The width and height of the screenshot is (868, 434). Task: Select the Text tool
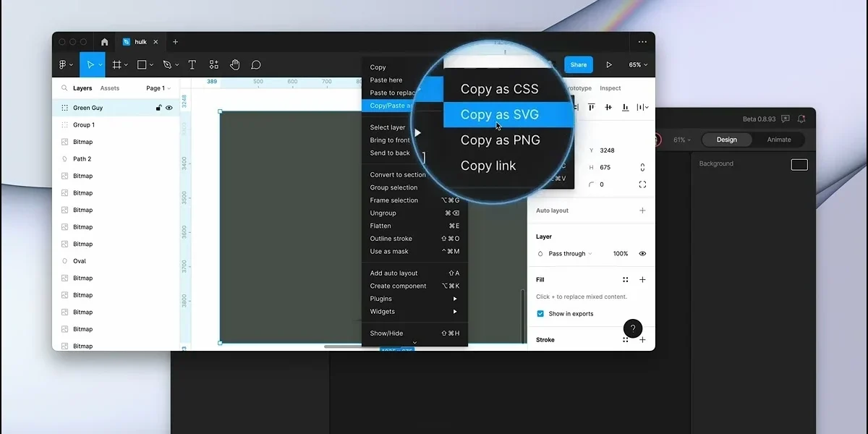[192, 64]
